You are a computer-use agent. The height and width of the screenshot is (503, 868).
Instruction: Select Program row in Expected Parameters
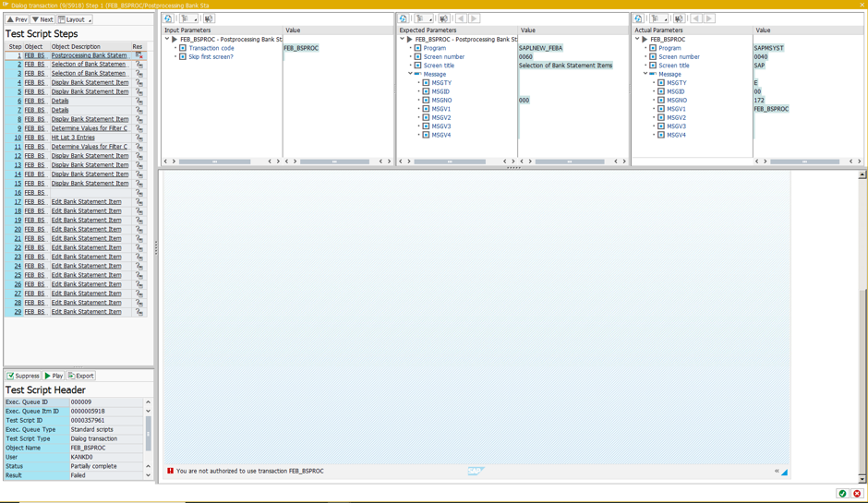pos(435,48)
